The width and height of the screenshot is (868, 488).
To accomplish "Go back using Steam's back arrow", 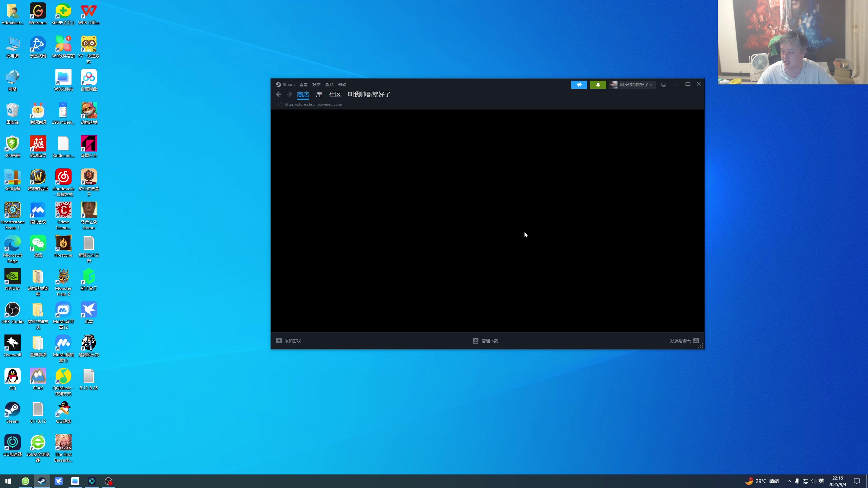I will (x=279, y=95).
